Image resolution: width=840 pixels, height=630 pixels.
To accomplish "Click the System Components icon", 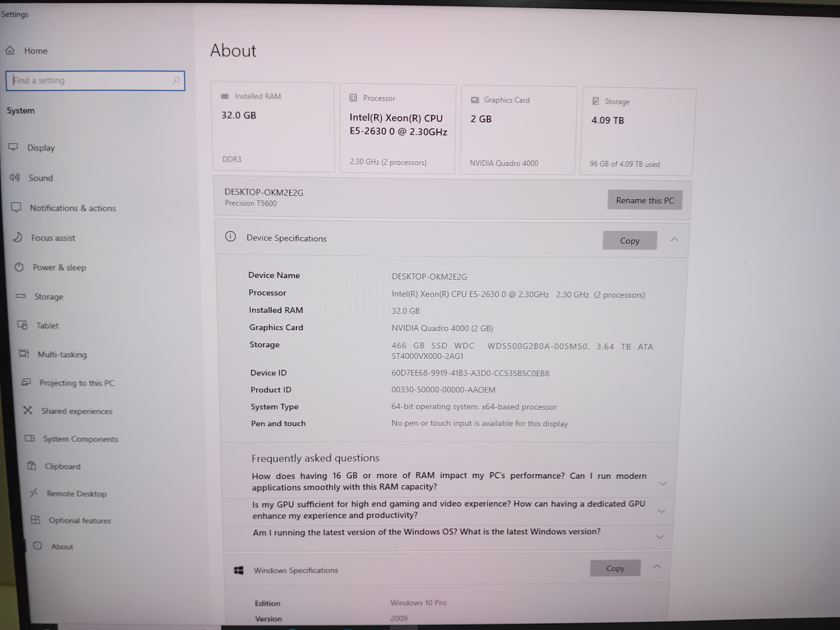I will (30, 438).
